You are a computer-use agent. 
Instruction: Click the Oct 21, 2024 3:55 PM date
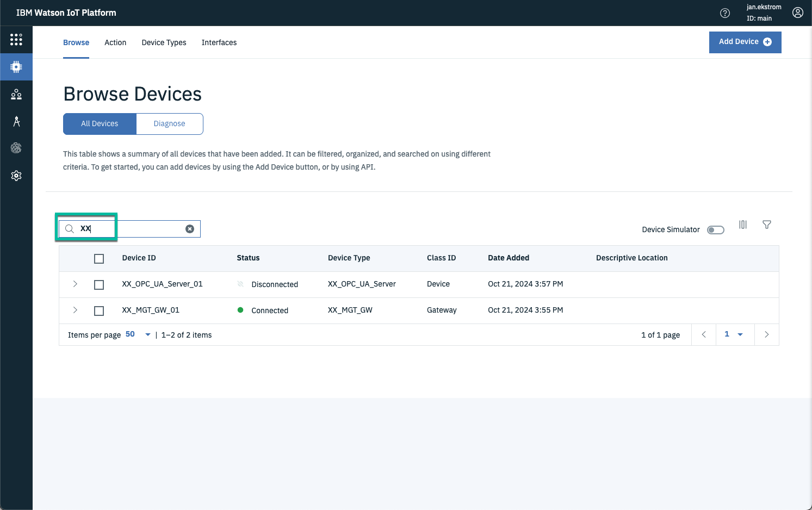pos(525,310)
